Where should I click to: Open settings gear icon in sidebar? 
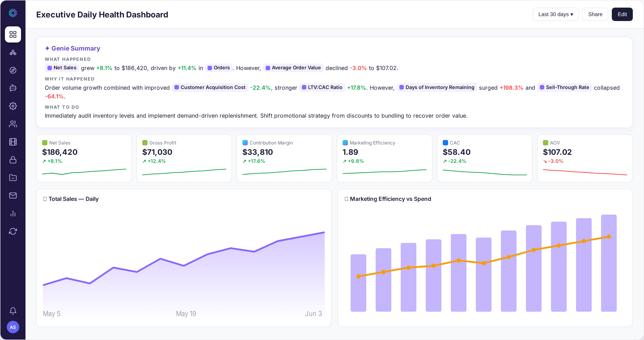pos(13,106)
